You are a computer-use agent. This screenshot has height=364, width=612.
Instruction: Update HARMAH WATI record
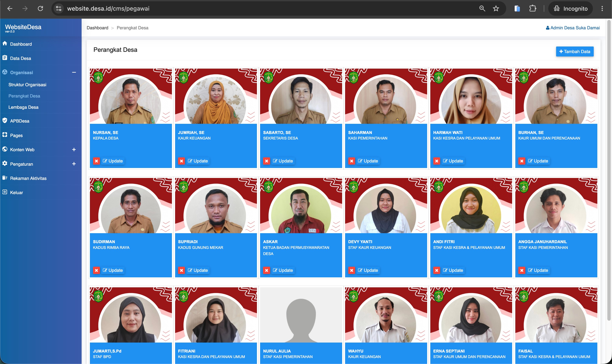[x=453, y=161]
